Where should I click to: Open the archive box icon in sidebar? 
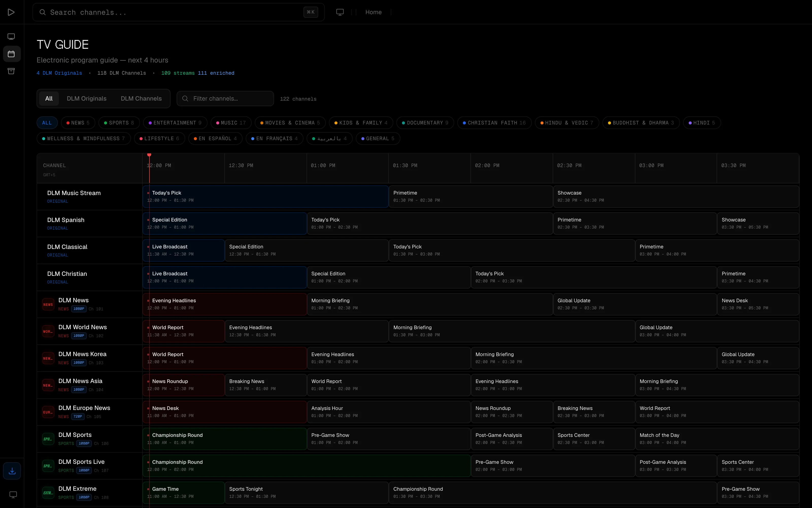(11, 71)
